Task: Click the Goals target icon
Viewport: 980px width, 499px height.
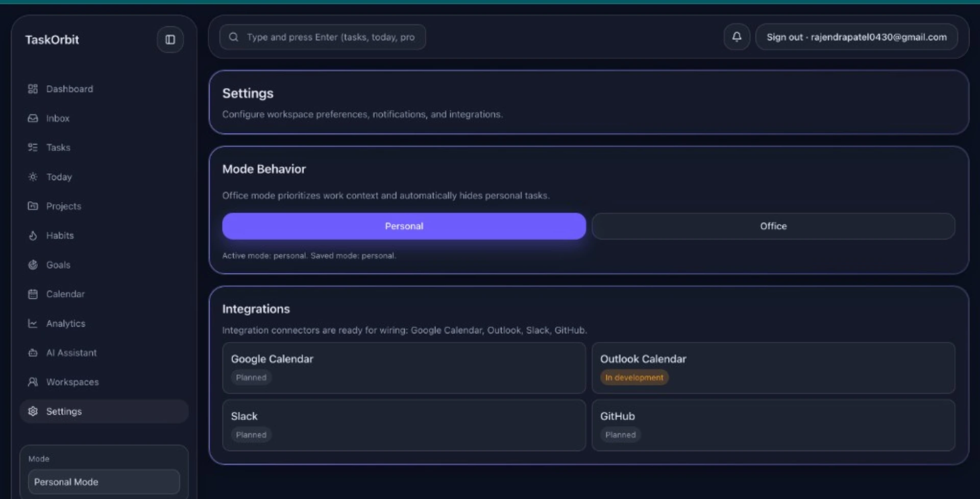Action: click(33, 265)
